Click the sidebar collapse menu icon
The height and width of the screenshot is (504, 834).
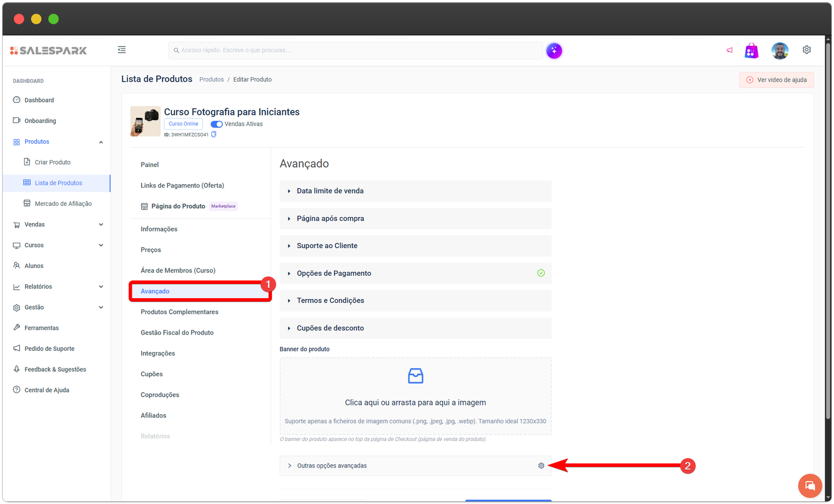121,50
